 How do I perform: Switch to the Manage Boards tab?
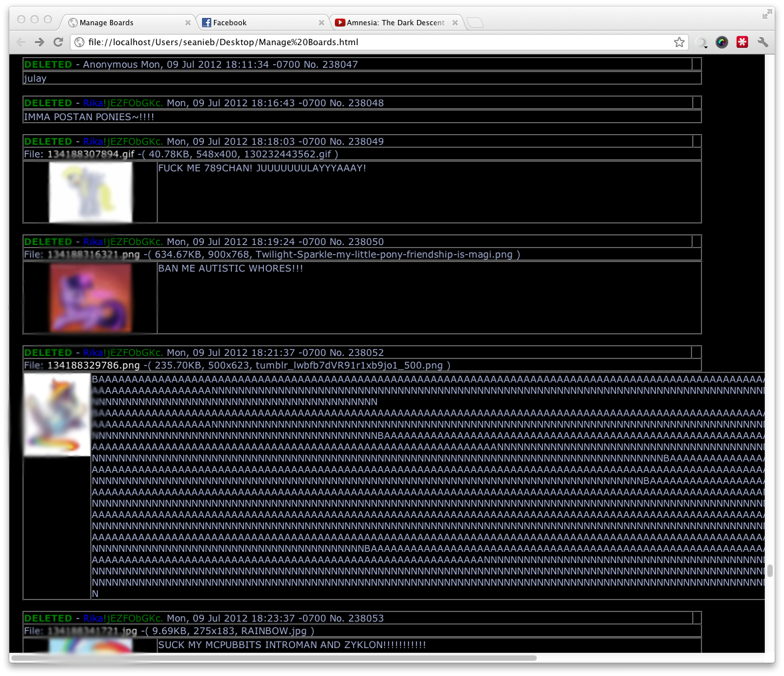pos(128,23)
